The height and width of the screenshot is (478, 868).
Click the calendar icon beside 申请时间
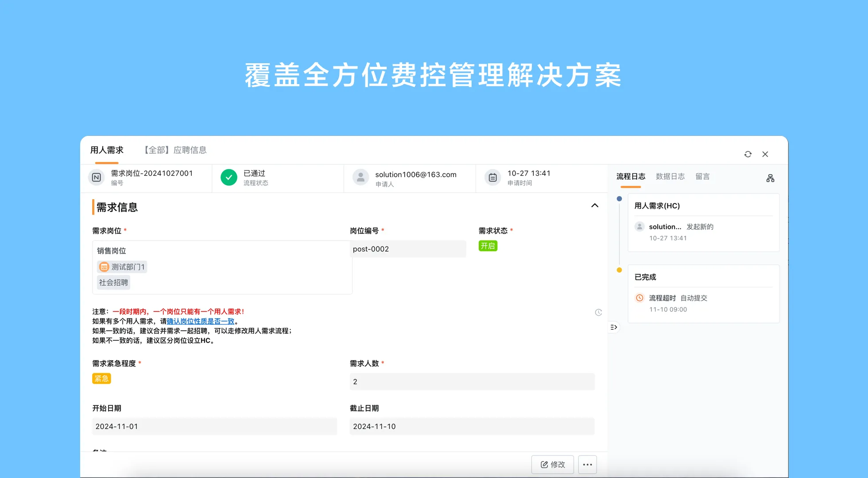click(492, 177)
